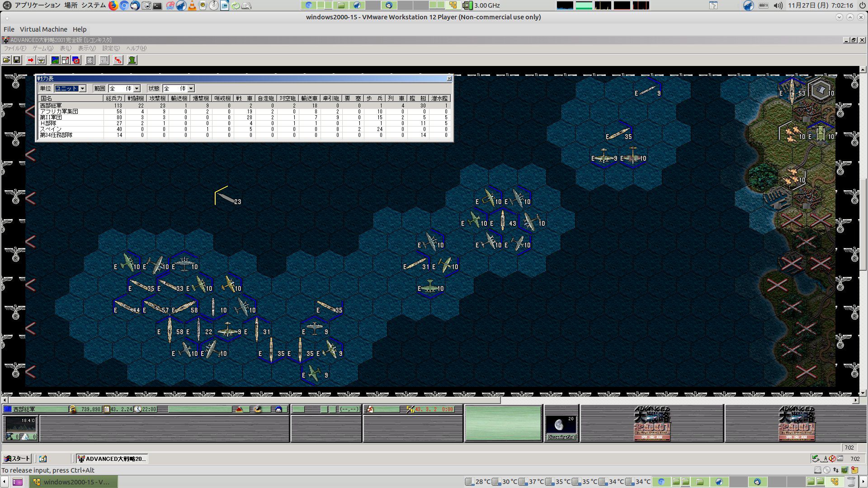Select the ship unit with strength 44

click(127, 308)
